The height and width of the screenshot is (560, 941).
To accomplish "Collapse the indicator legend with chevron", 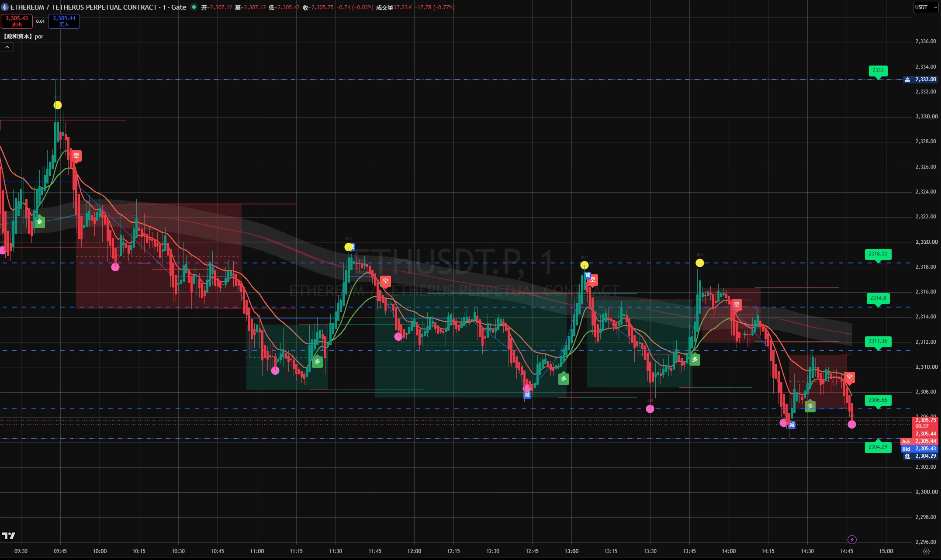I will point(7,47).
